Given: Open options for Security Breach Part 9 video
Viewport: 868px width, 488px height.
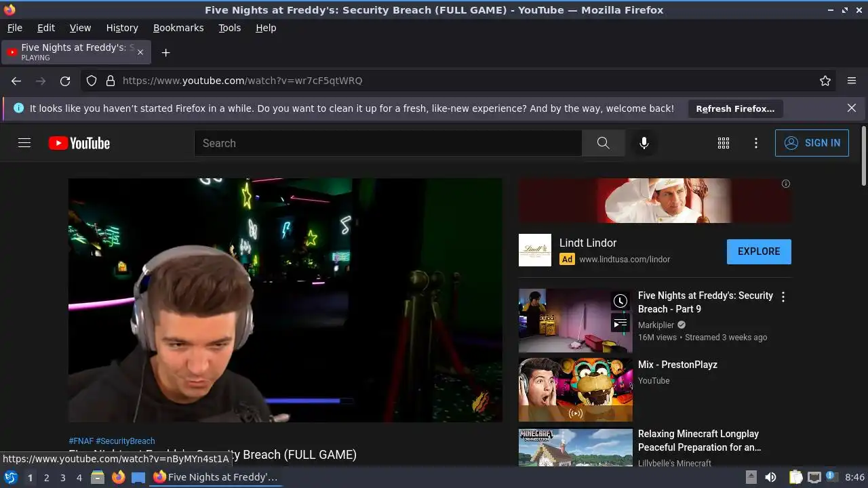Looking at the screenshot, I should [x=783, y=297].
